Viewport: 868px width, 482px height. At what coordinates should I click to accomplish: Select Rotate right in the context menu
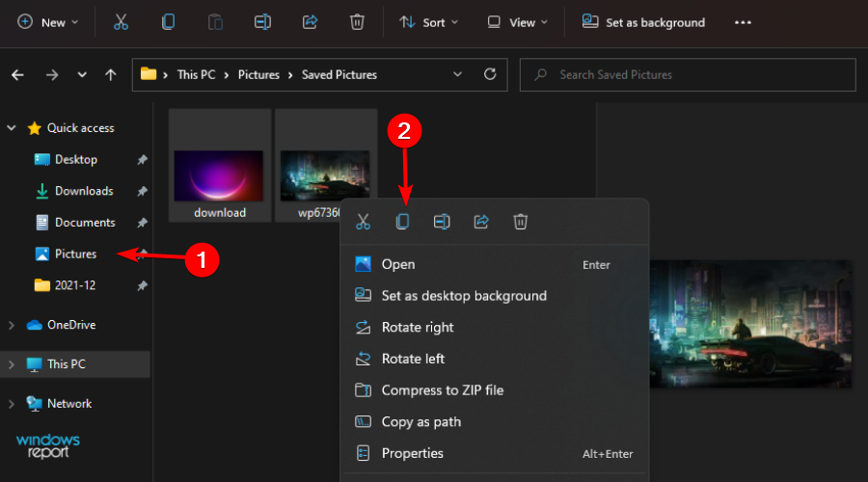click(x=417, y=328)
